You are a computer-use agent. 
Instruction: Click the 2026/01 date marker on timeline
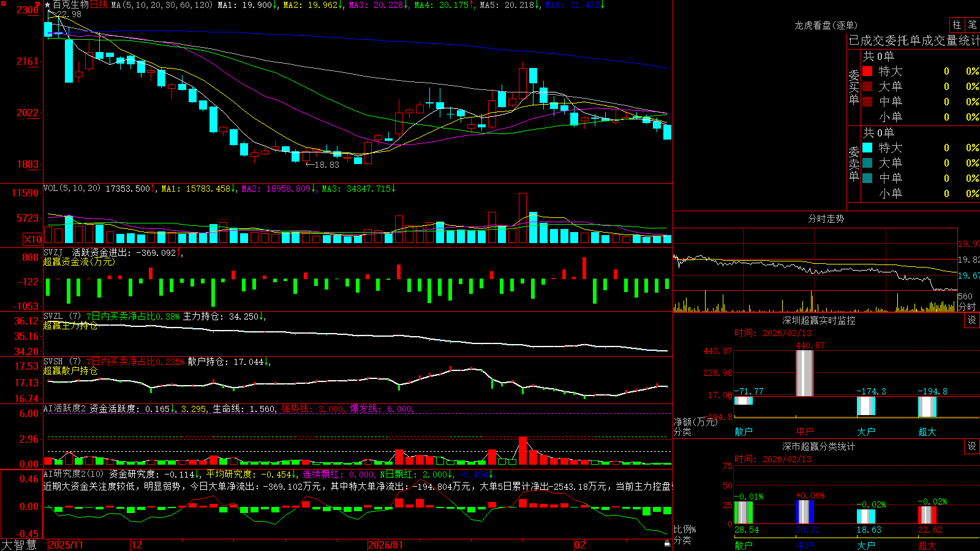[386, 545]
